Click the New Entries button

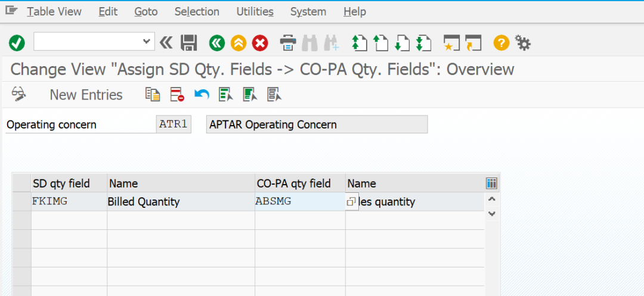click(x=86, y=95)
